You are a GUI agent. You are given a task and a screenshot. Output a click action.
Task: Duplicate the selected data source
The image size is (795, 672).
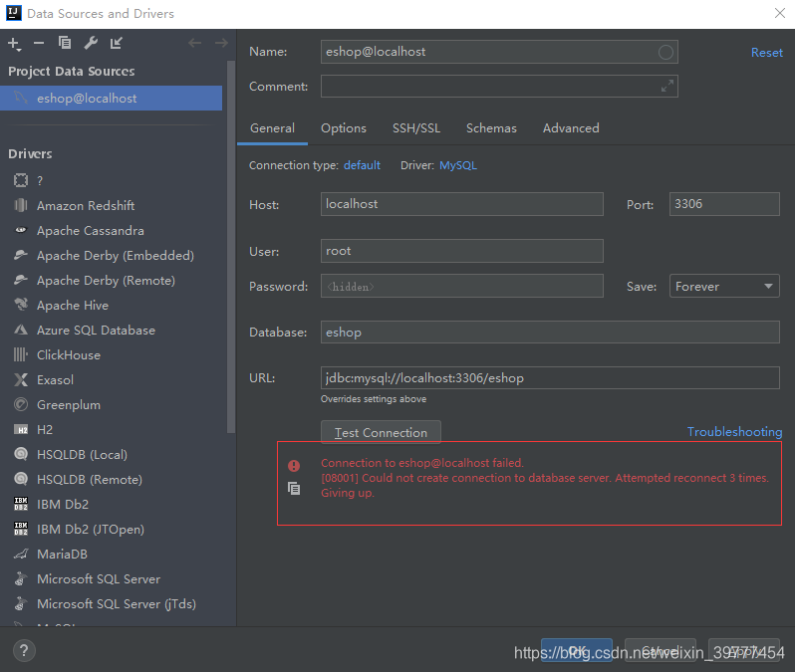pyautogui.click(x=65, y=43)
